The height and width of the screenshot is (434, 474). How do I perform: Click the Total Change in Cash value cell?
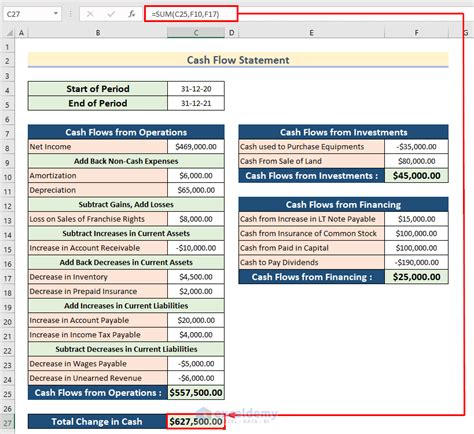[x=196, y=421]
